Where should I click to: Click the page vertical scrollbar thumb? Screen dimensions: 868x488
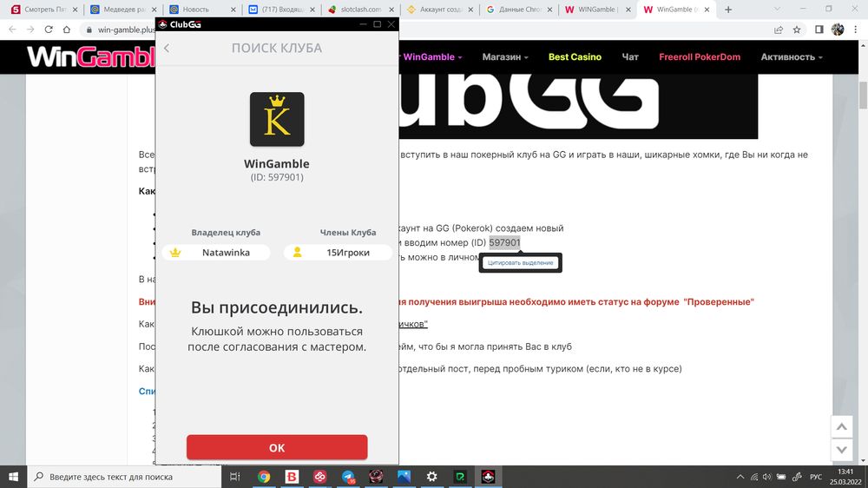click(863, 95)
